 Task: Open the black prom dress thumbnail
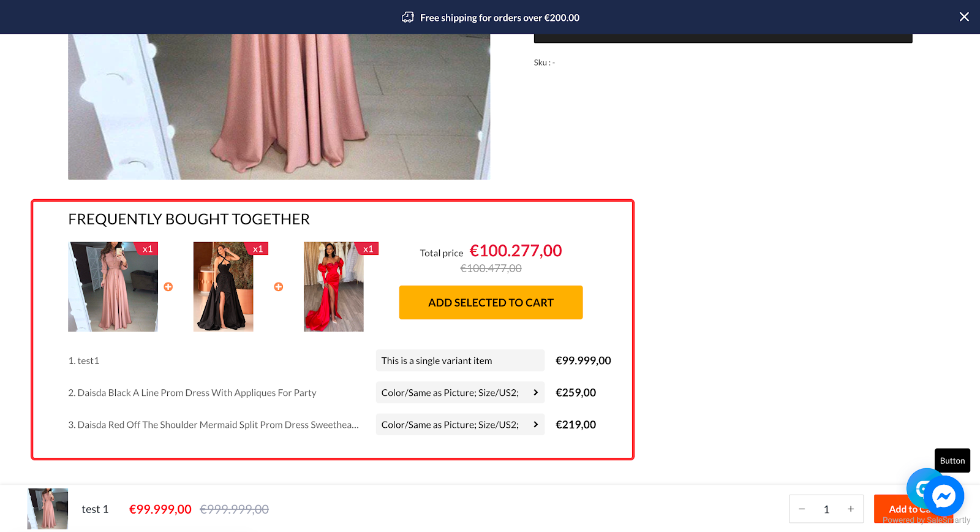pyautogui.click(x=223, y=287)
